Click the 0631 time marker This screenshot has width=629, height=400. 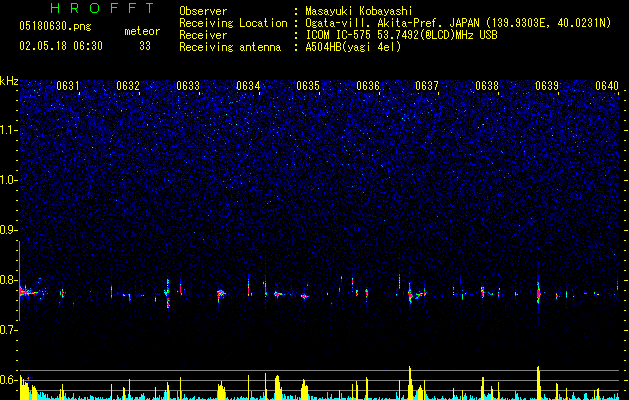click(x=68, y=86)
